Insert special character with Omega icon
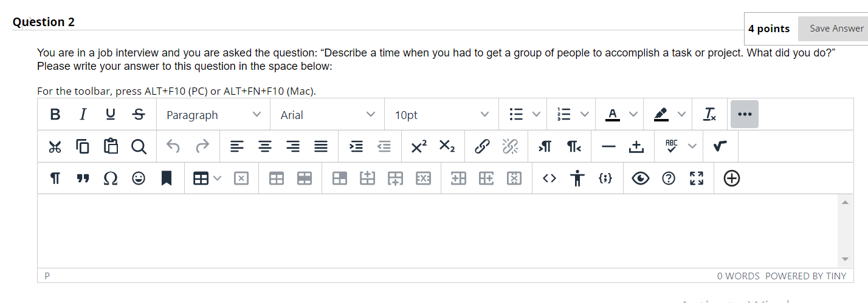868x303 pixels. (111, 179)
